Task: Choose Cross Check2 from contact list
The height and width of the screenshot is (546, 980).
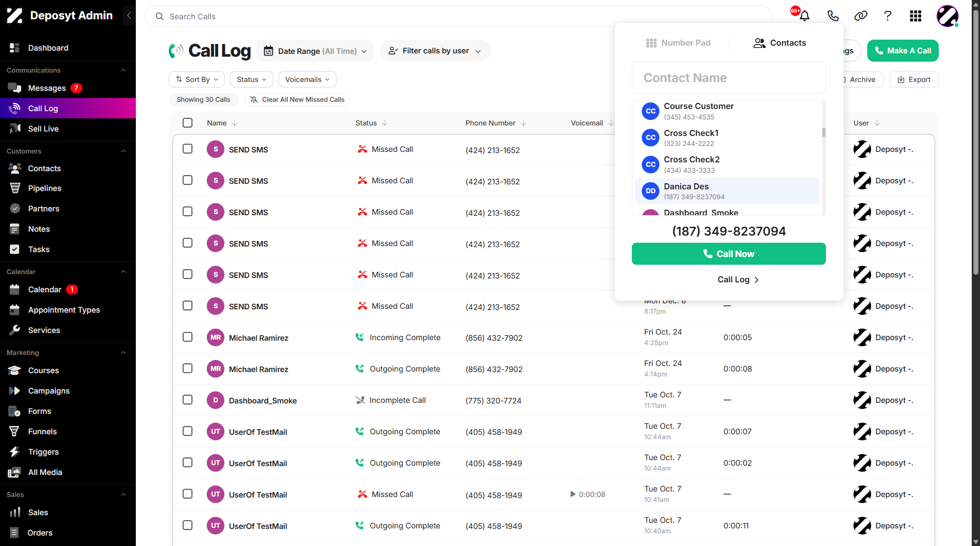Action: pos(727,164)
